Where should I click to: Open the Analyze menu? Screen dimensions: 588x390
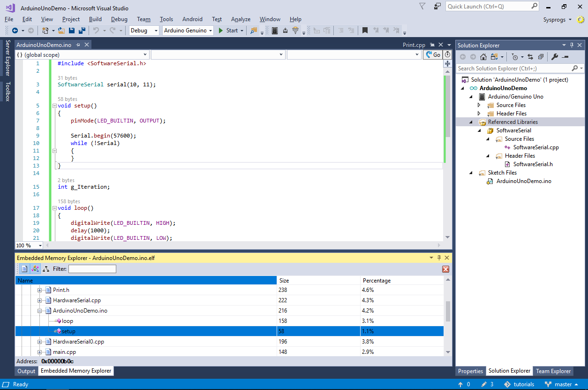241,19
